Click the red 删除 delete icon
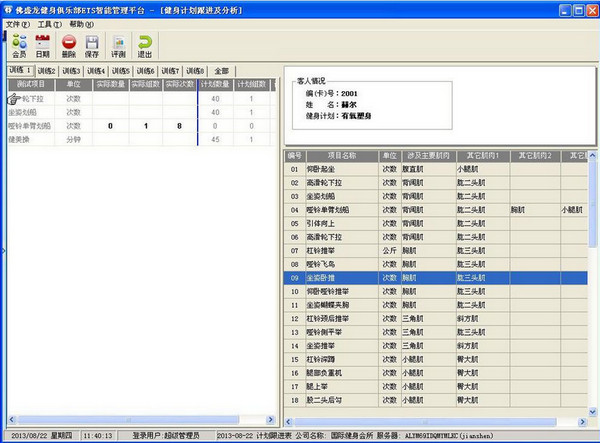This screenshot has height=443, width=600. (69, 42)
